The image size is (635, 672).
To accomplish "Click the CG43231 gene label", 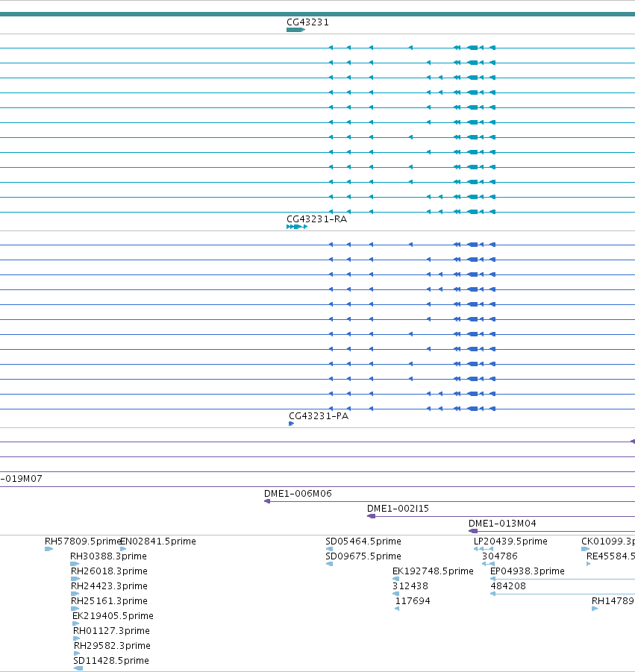I will point(307,22).
